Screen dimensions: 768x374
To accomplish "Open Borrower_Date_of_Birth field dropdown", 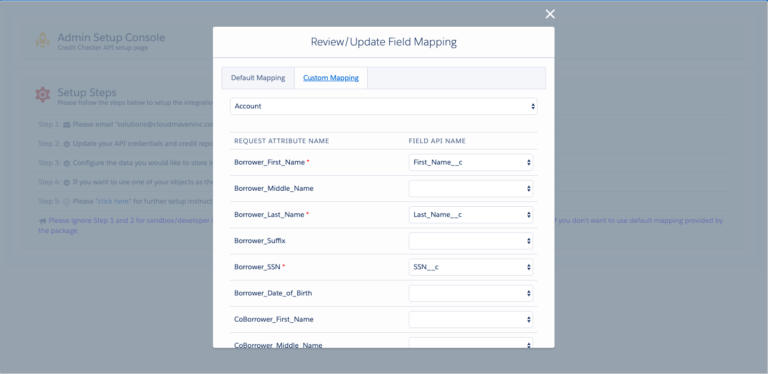I will tap(471, 293).
